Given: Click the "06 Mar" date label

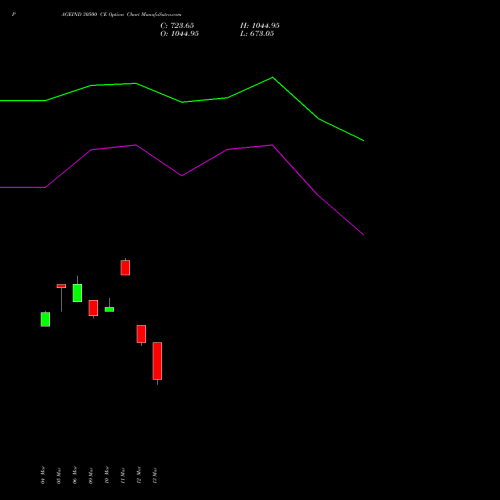Looking at the screenshot, I should (x=75, y=475).
